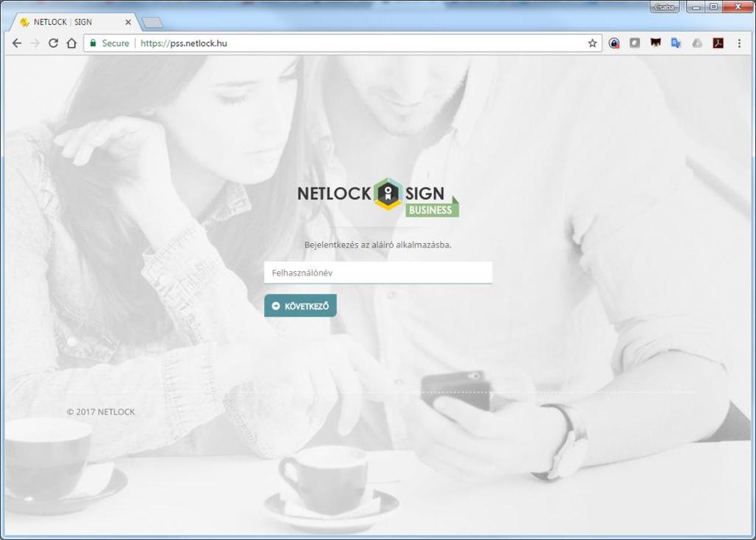Close the NETLOCK | SIGN tab

coord(128,22)
